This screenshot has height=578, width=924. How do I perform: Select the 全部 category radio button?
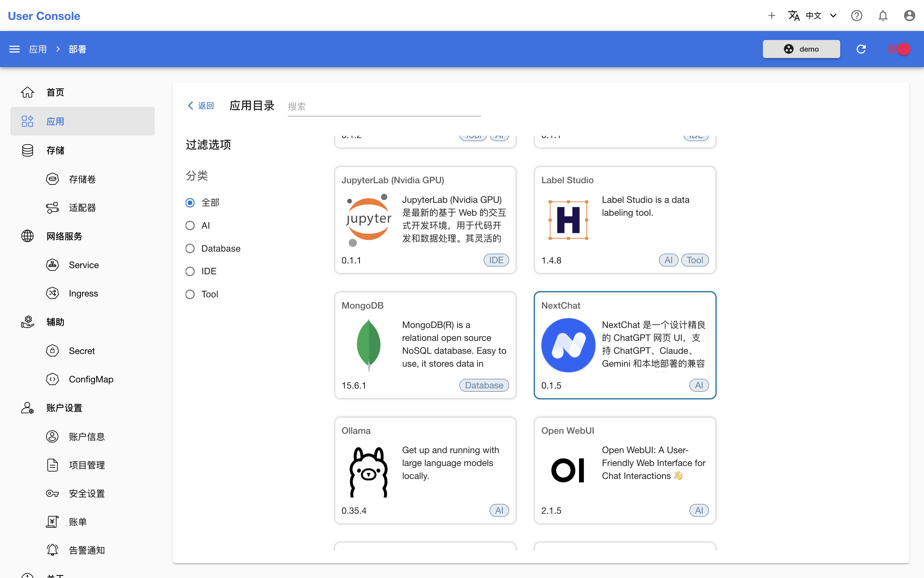190,203
